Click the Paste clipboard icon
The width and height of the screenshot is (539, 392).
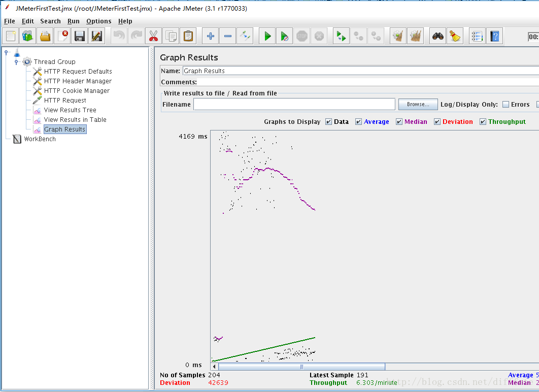pyautogui.click(x=188, y=36)
